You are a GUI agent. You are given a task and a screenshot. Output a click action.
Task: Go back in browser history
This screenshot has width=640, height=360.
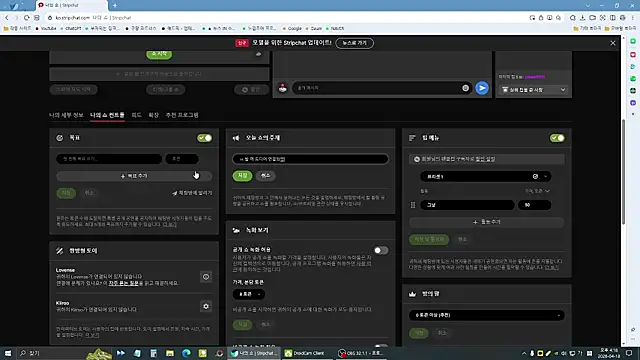pyautogui.click(x=7, y=18)
